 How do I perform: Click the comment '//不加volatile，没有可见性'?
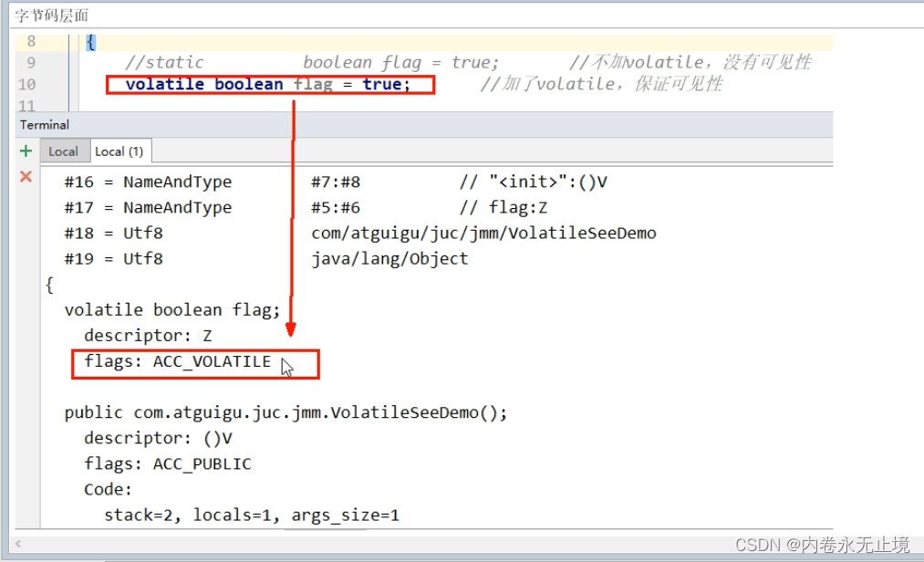click(x=690, y=63)
